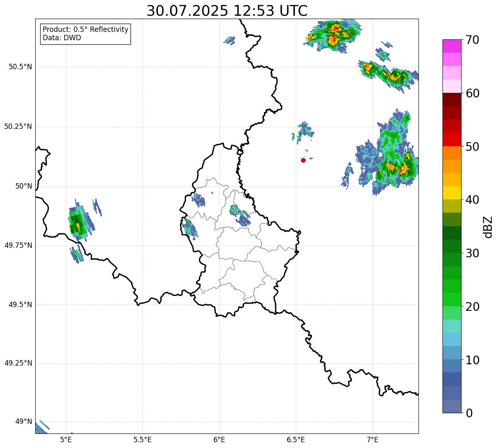Click the colorbar tick label 40
This screenshot has height=448, width=498.
click(x=472, y=200)
